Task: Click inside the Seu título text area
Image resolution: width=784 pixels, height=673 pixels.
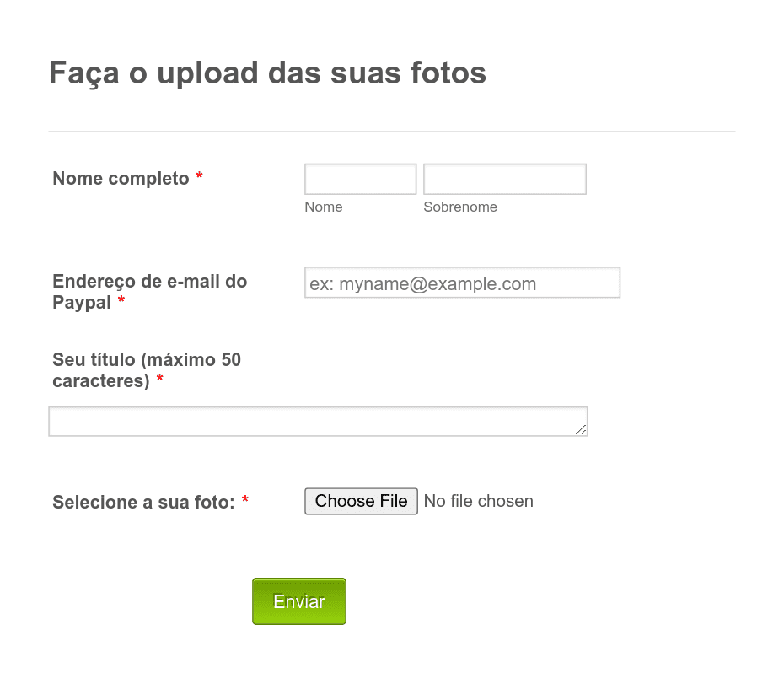Action: (x=318, y=422)
